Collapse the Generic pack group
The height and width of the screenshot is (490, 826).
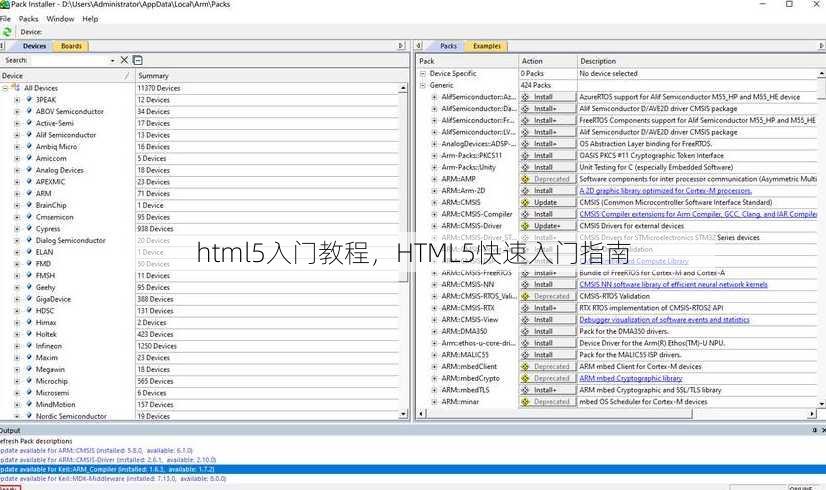422,85
